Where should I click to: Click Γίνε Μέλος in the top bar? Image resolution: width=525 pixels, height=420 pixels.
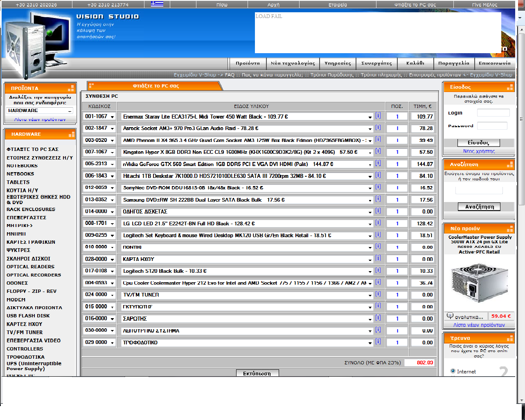pos(484,4)
